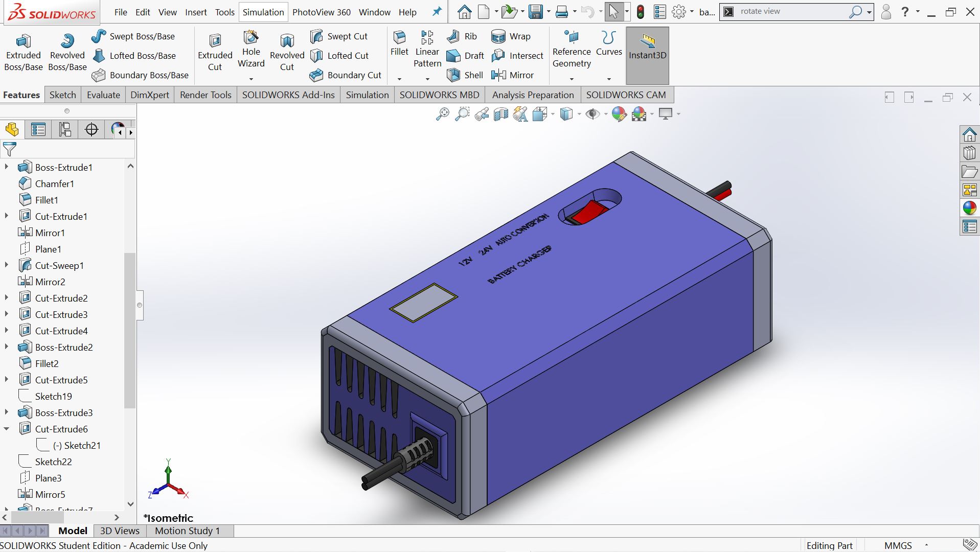Open the Options gear button

[679, 12]
